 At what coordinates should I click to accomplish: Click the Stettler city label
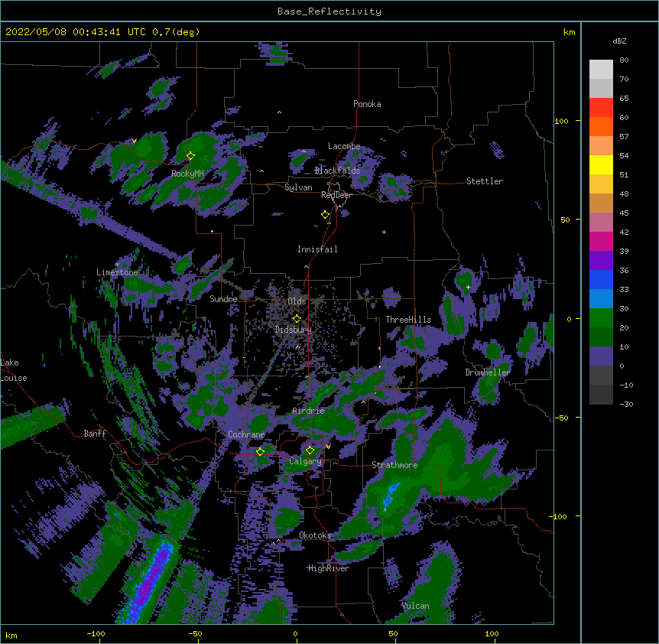tap(484, 181)
